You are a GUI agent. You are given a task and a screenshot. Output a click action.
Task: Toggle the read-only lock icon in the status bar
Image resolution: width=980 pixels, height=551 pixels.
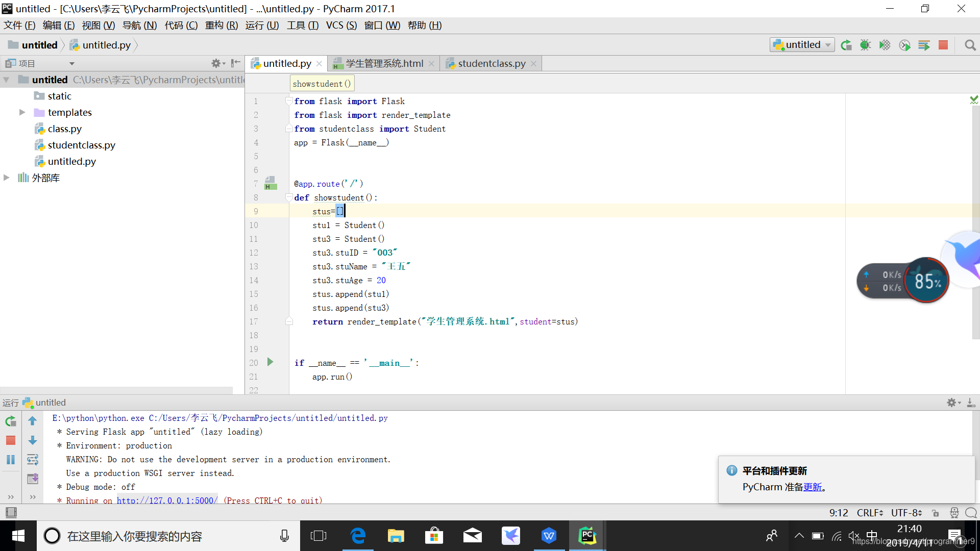[935, 513]
